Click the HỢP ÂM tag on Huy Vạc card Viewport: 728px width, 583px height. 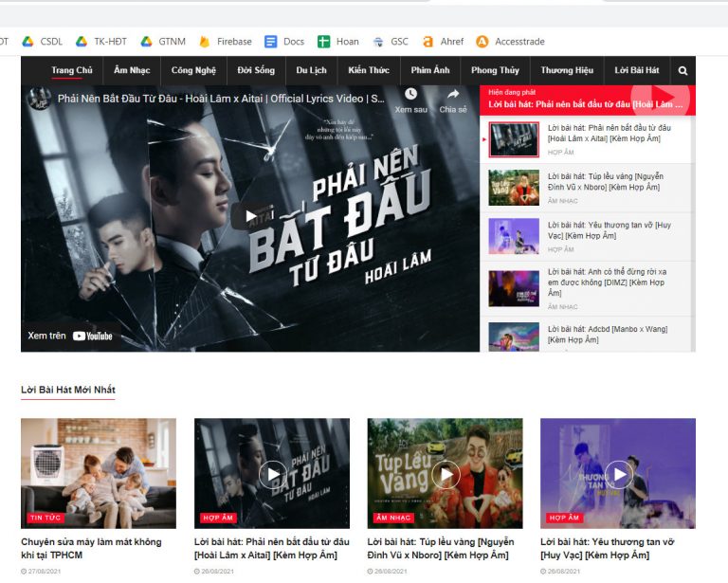(564, 518)
